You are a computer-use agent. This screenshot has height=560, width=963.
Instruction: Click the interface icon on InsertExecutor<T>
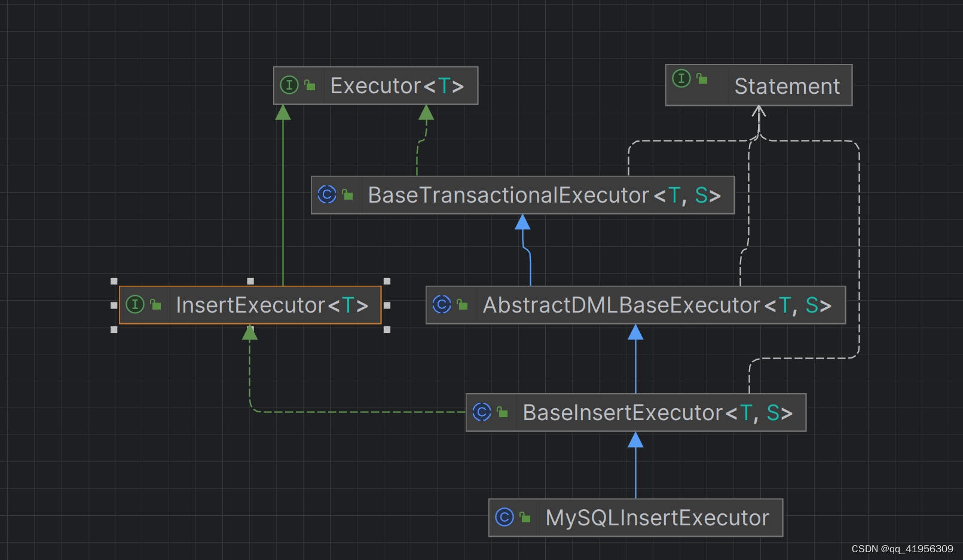tap(135, 304)
